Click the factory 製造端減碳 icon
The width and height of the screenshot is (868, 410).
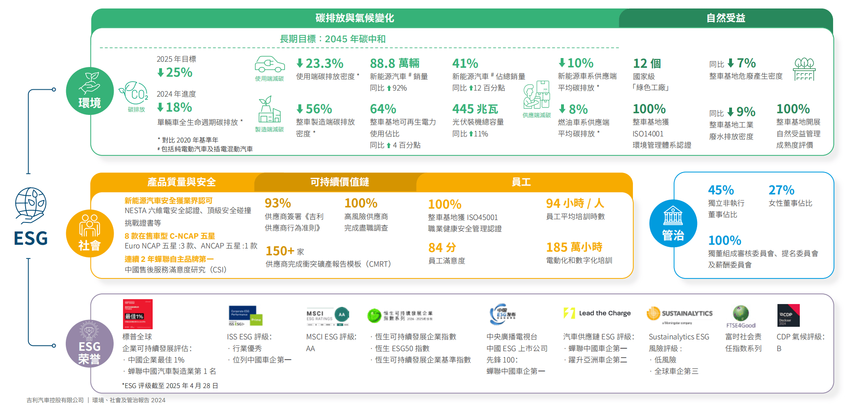tap(269, 110)
